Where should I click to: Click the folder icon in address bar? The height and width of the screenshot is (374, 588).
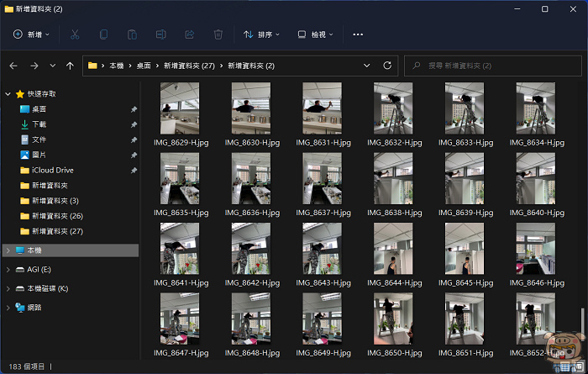tap(92, 66)
